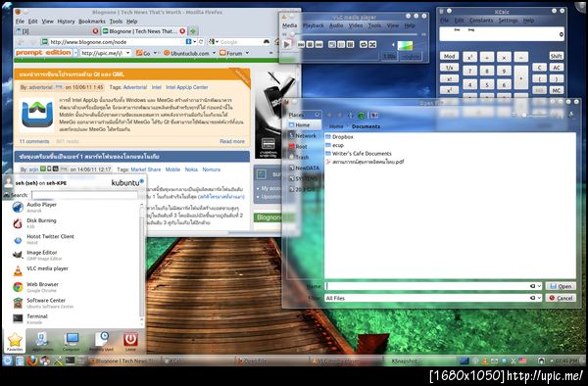This screenshot has width=588, height=386.
Task: Open Firefox History menu
Action: tap(66, 22)
